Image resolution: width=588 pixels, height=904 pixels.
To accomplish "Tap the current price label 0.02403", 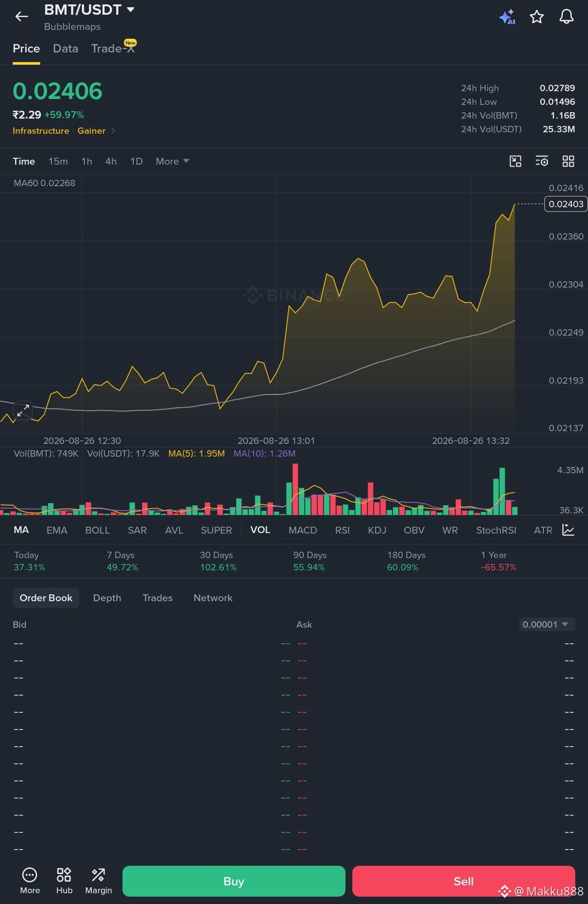I will tap(566, 204).
